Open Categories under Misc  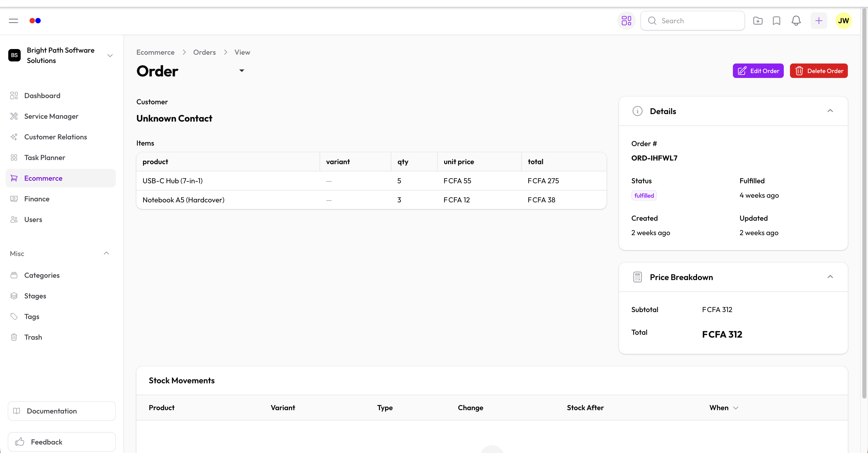point(61,275)
